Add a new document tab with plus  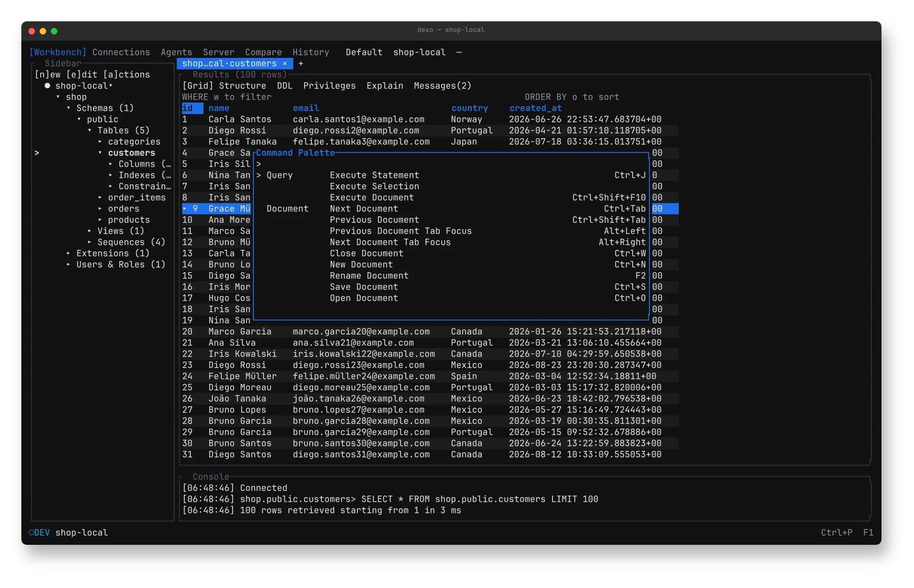click(x=301, y=63)
